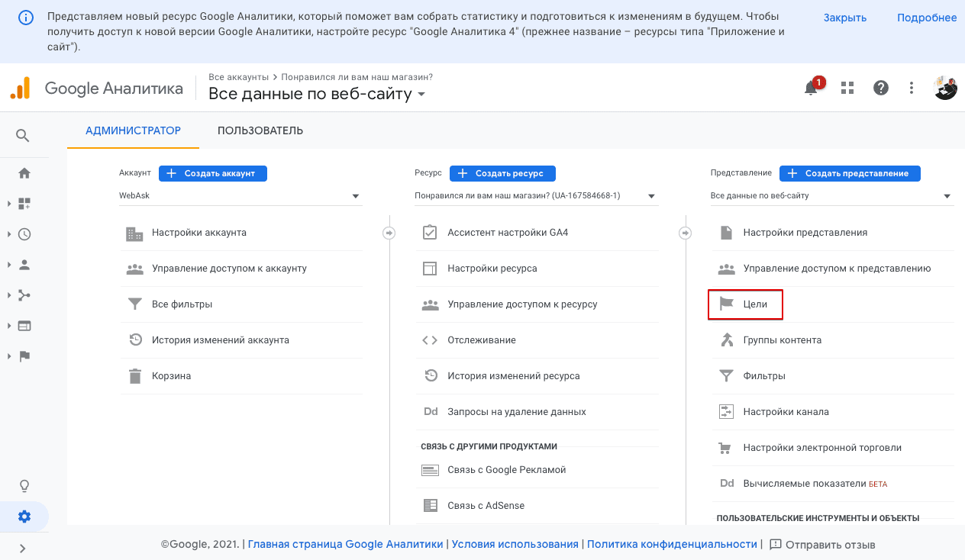This screenshot has width=965, height=560.
Task: Click the 'Создать представление' button
Action: coord(850,173)
